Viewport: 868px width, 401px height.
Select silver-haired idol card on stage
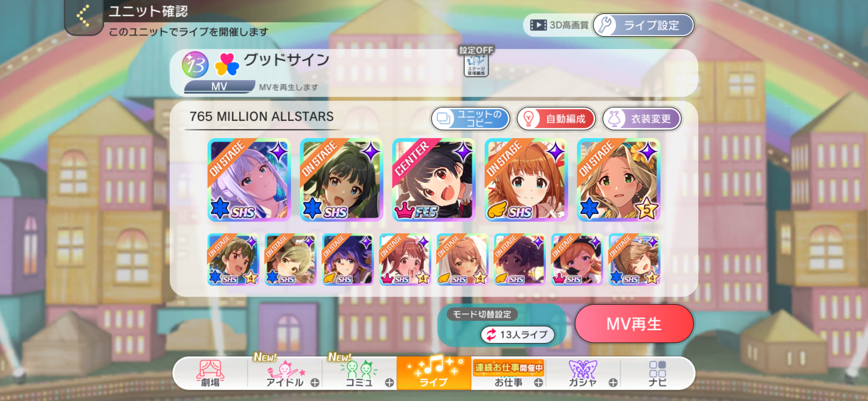[x=249, y=180]
